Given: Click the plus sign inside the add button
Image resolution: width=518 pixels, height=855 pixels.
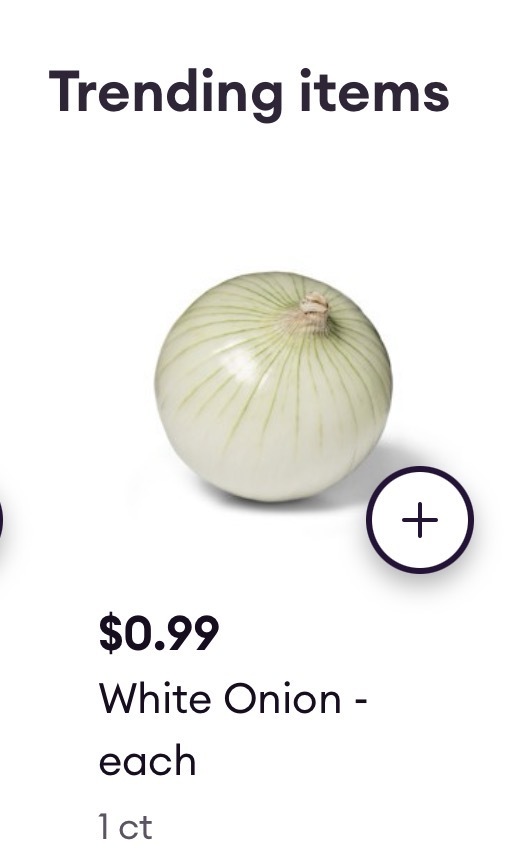Looking at the screenshot, I should pyautogui.click(x=419, y=520).
